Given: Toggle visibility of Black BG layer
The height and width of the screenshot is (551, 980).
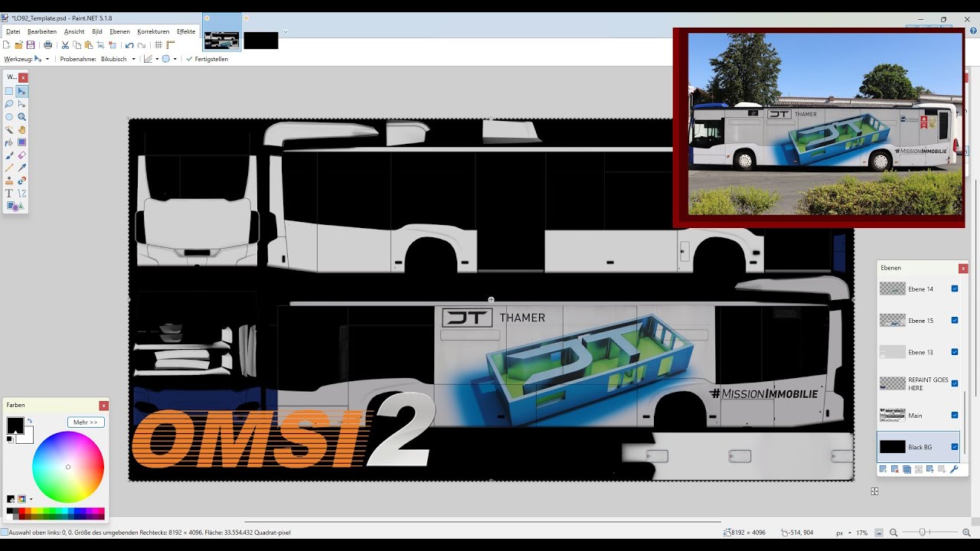Looking at the screenshot, I should click(955, 447).
